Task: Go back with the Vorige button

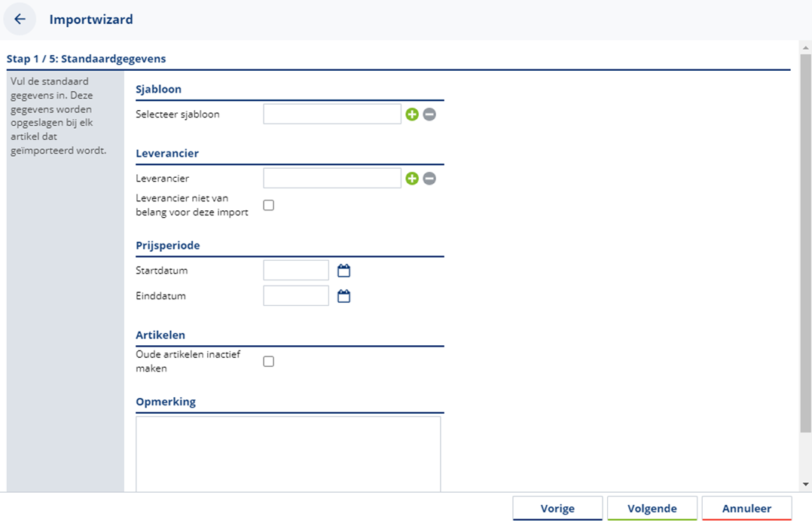Action: tap(557, 509)
